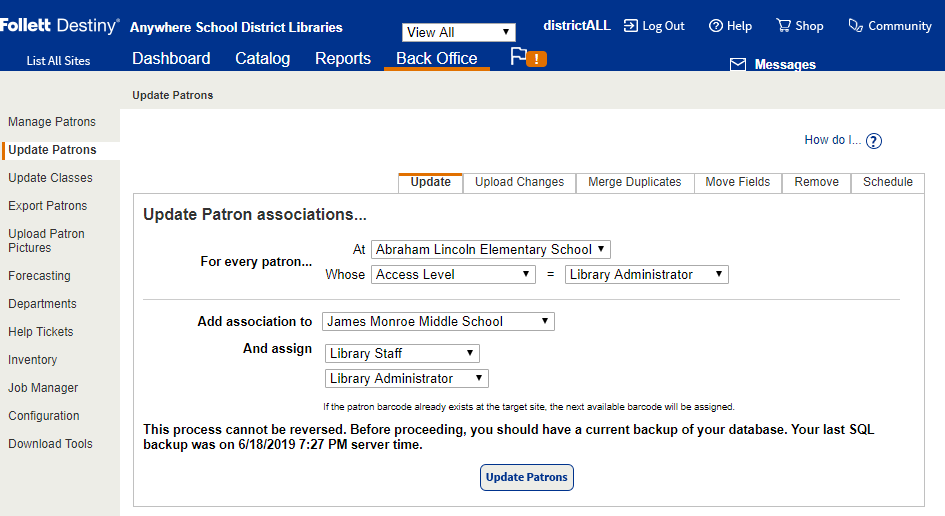Switch to the Upload Changes tab
The width and height of the screenshot is (945, 516).
pos(519,182)
